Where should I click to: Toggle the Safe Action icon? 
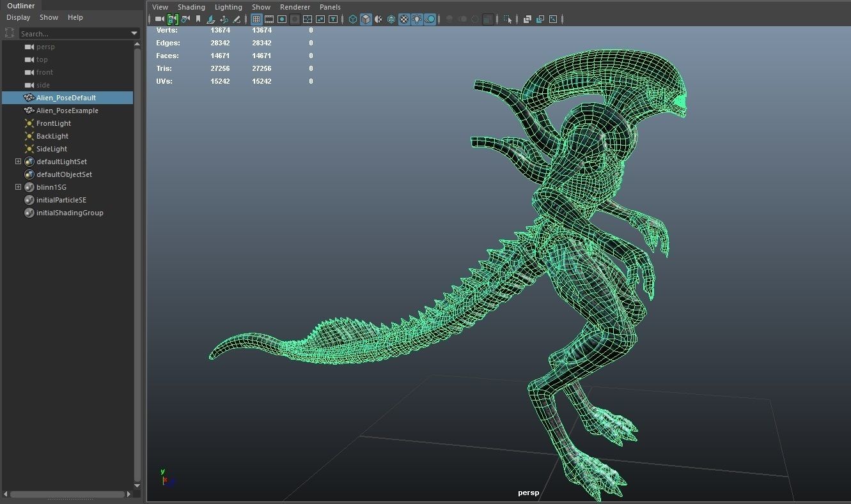tap(320, 19)
